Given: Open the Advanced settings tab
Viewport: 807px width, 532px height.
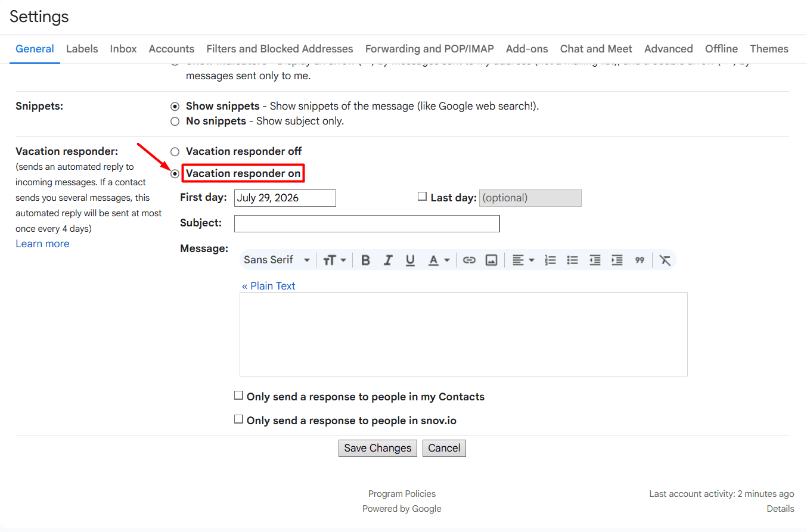Looking at the screenshot, I should click(669, 49).
